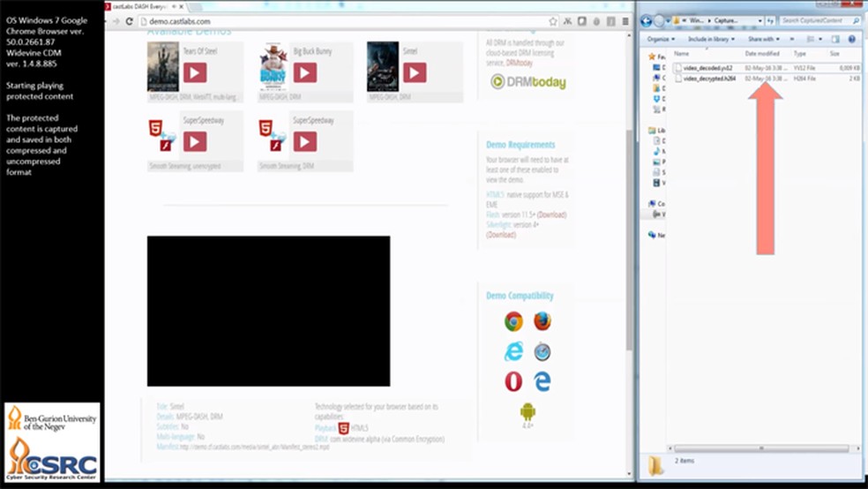The height and width of the screenshot is (489, 868).
Task: Click the Capture... breadcrumb in Explorer address bar
Action: click(726, 20)
